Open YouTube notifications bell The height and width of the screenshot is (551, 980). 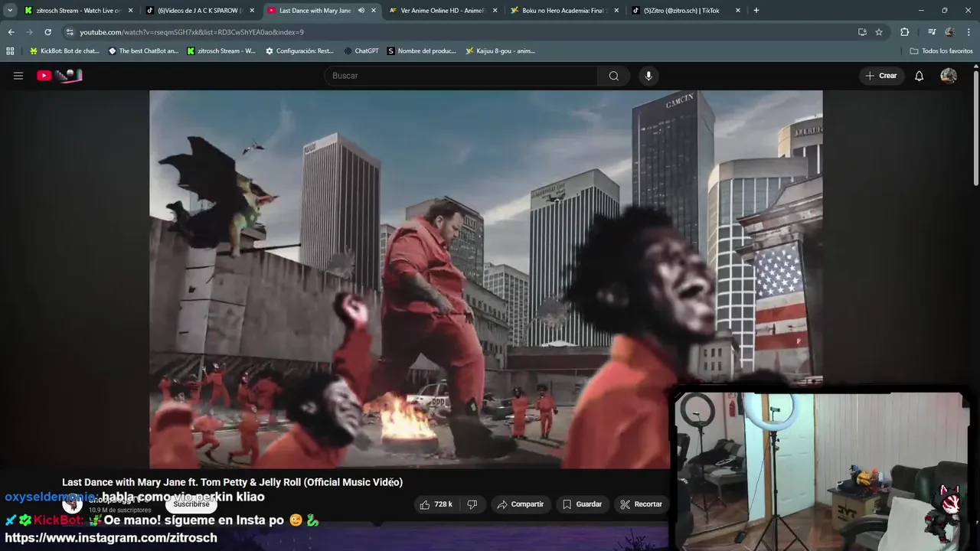(x=920, y=76)
